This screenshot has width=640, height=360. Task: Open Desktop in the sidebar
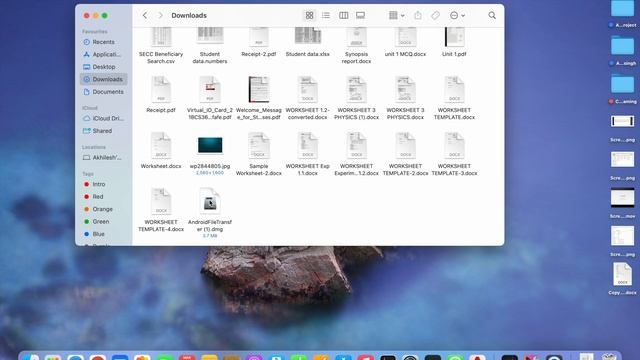pyautogui.click(x=104, y=67)
